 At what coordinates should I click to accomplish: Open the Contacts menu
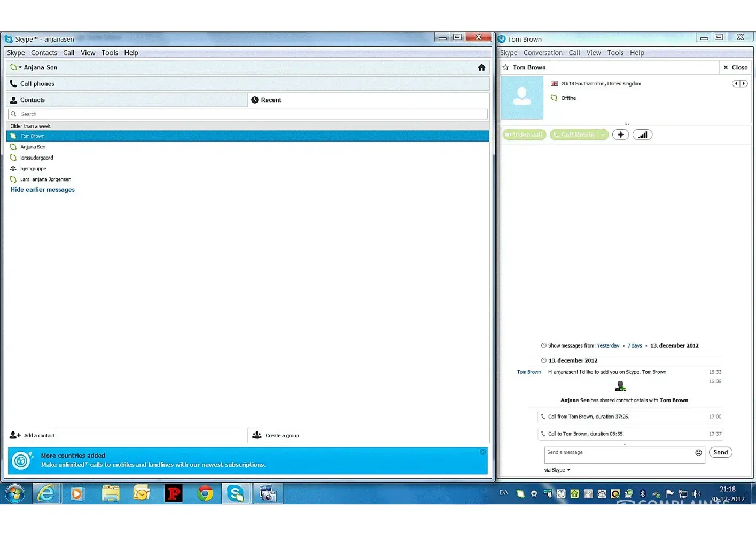tap(44, 53)
